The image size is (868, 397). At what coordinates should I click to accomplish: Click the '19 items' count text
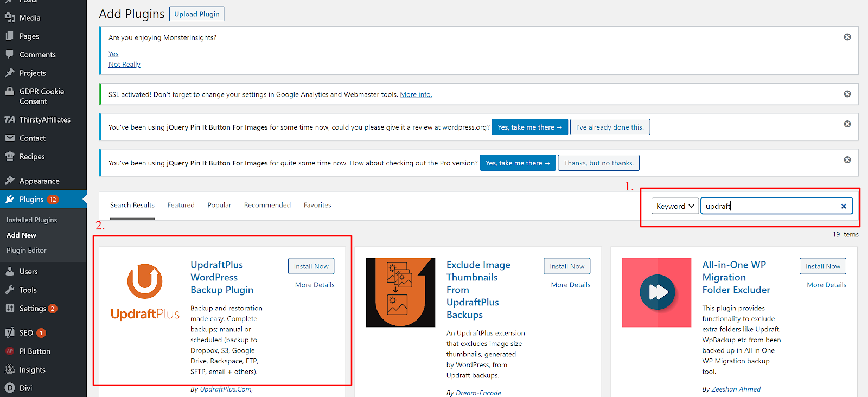pos(846,234)
